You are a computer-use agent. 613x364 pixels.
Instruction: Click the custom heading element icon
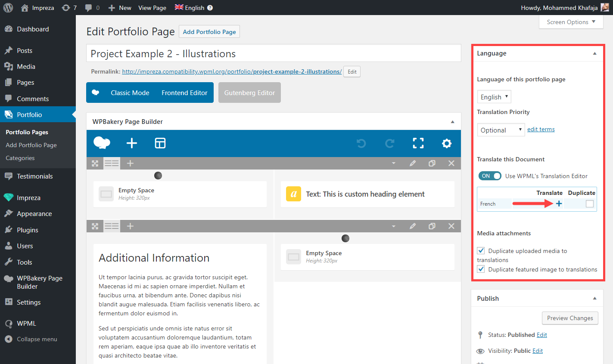point(293,194)
